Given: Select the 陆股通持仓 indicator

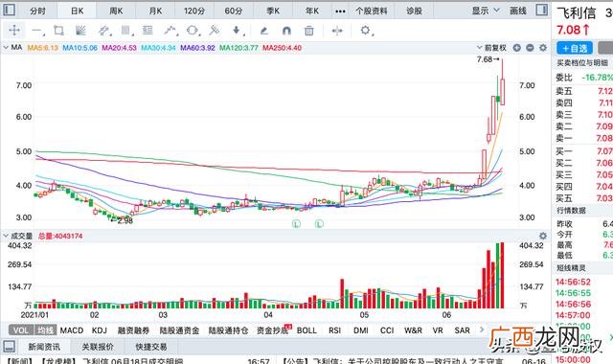Looking at the screenshot, I should pos(228,330).
